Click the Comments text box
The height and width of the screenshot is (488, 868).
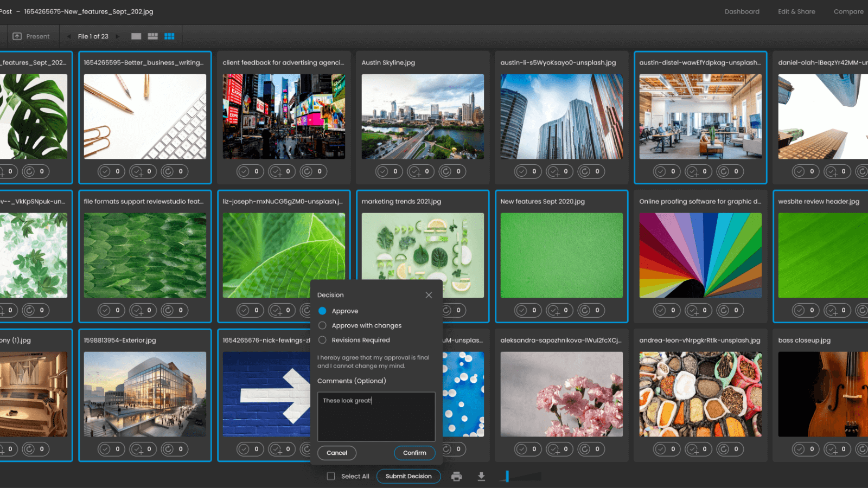tap(376, 416)
